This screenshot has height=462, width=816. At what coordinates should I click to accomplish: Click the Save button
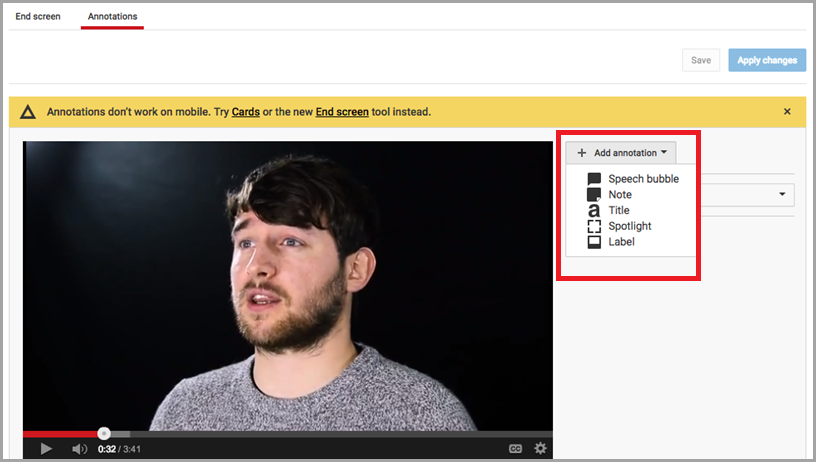[x=701, y=60]
